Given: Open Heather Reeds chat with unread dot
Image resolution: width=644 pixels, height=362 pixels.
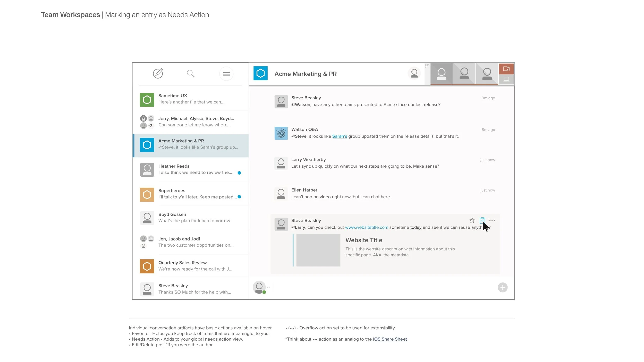Looking at the screenshot, I should click(191, 169).
